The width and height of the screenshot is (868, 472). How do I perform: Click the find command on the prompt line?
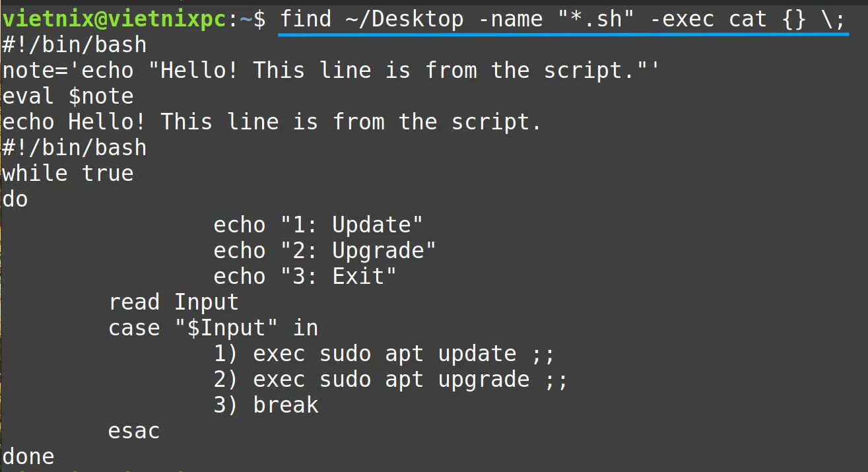[306, 18]
